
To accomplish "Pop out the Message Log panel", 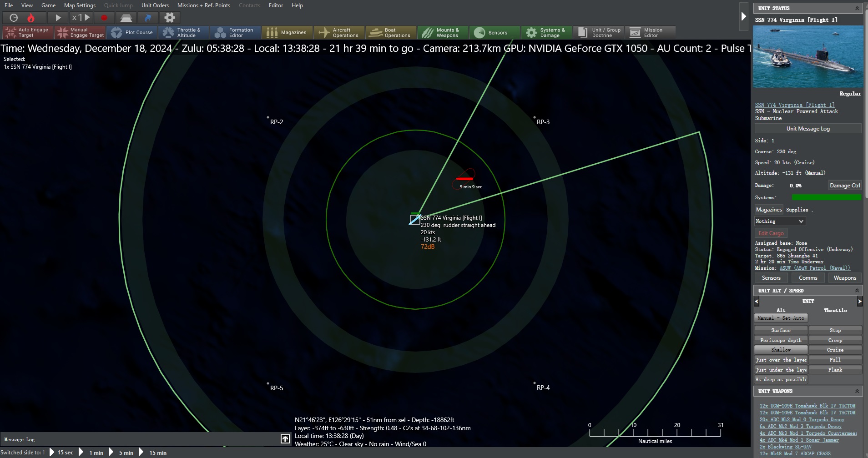I will click(x=285, y=439).
